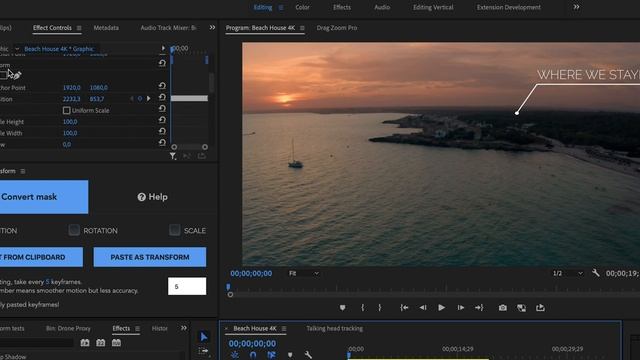640x360 pixels.
Task: Toggle the Scale checkbox
Action: tap(175, 230)
